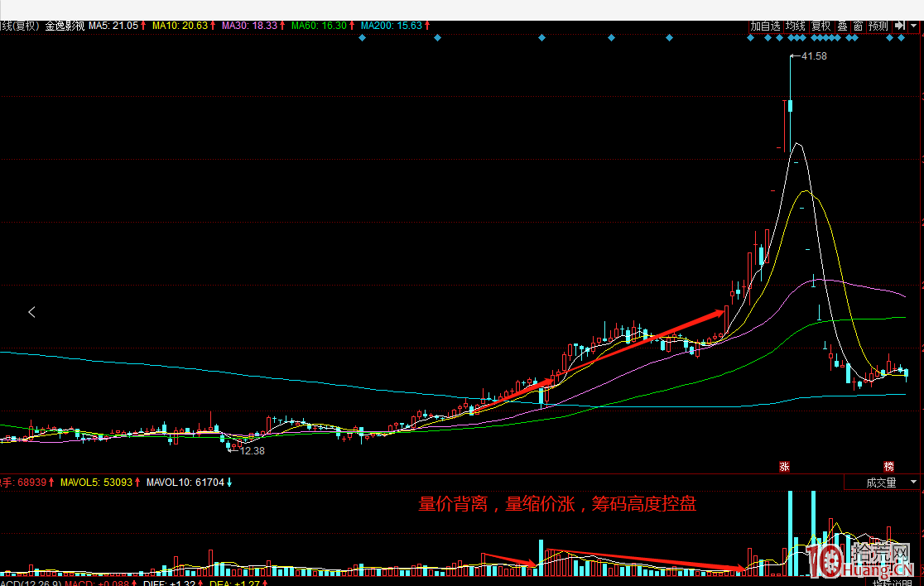Click the MAVOL5: 53093 volume label

[96, 483]
